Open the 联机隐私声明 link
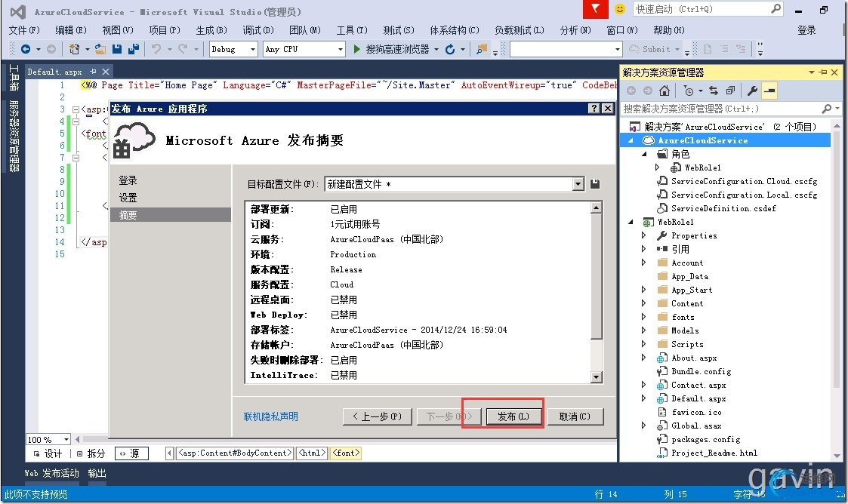Image resolution: width=848 pixels, height=504 pixels. 270,416
